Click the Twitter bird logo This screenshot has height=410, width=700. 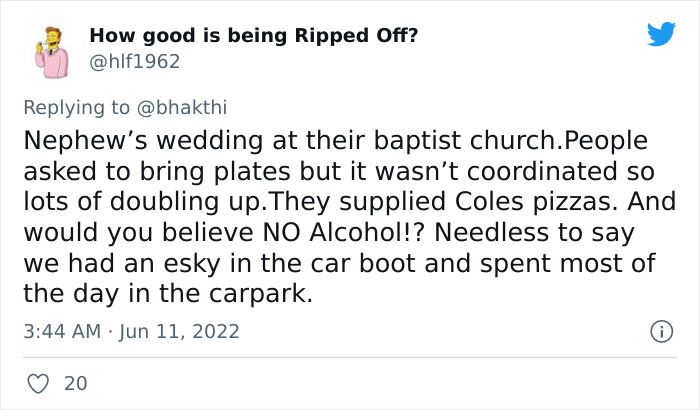661,35
